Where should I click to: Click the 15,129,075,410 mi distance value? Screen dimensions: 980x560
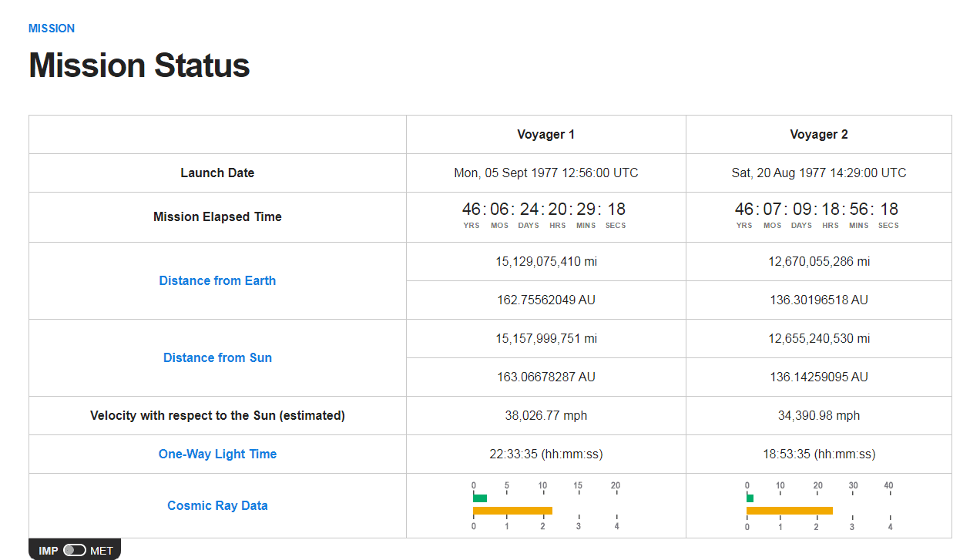click(545, 261)
